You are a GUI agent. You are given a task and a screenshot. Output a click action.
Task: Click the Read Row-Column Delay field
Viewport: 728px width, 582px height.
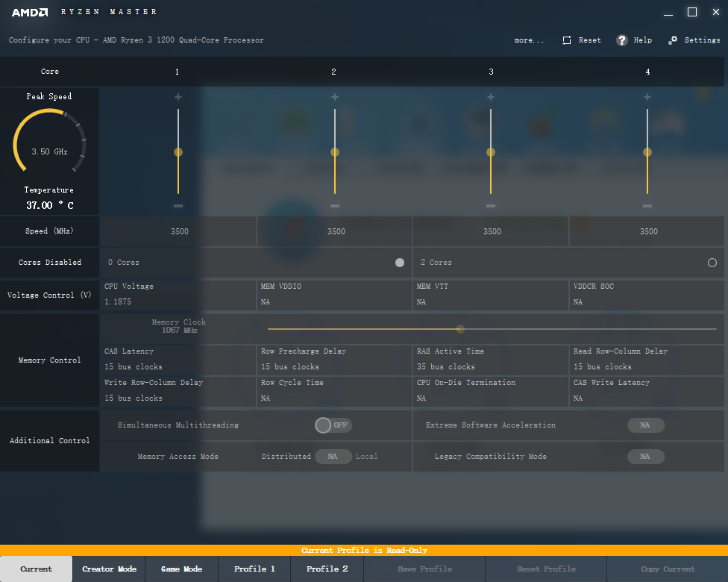[647, 360]
